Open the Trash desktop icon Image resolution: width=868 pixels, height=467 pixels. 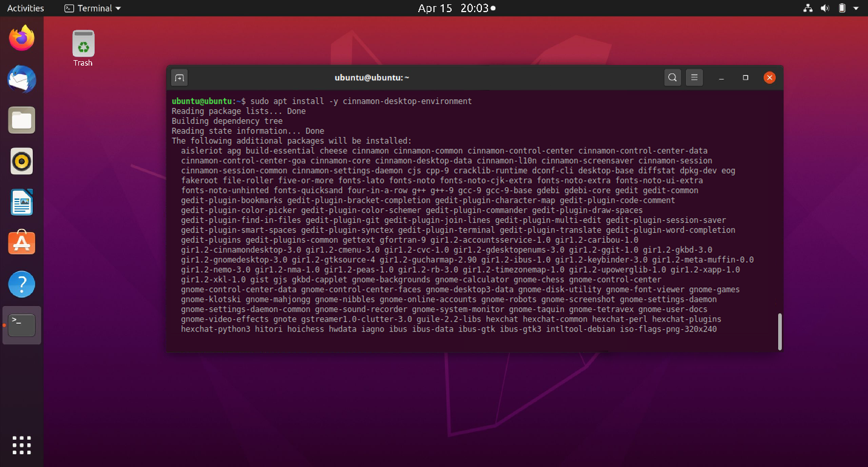coord(83,49)
